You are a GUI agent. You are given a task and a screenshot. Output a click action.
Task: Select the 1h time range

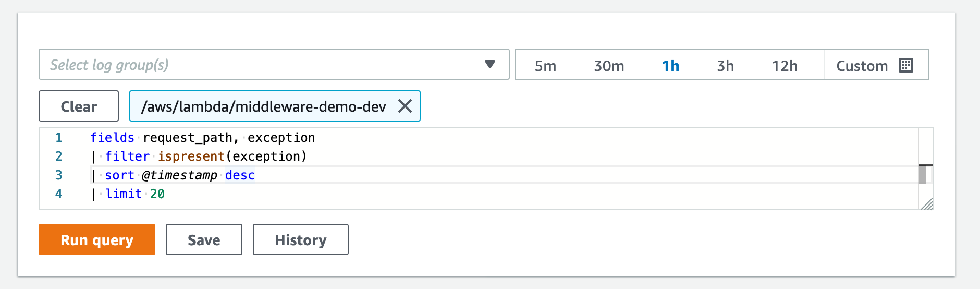click(670, 66)
